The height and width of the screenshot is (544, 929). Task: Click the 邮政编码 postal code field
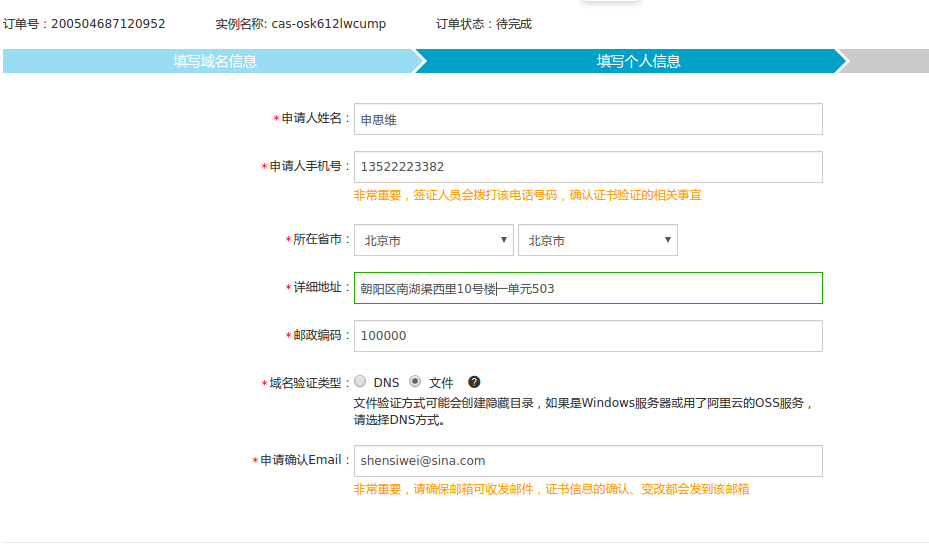click(x=588, y=336)
